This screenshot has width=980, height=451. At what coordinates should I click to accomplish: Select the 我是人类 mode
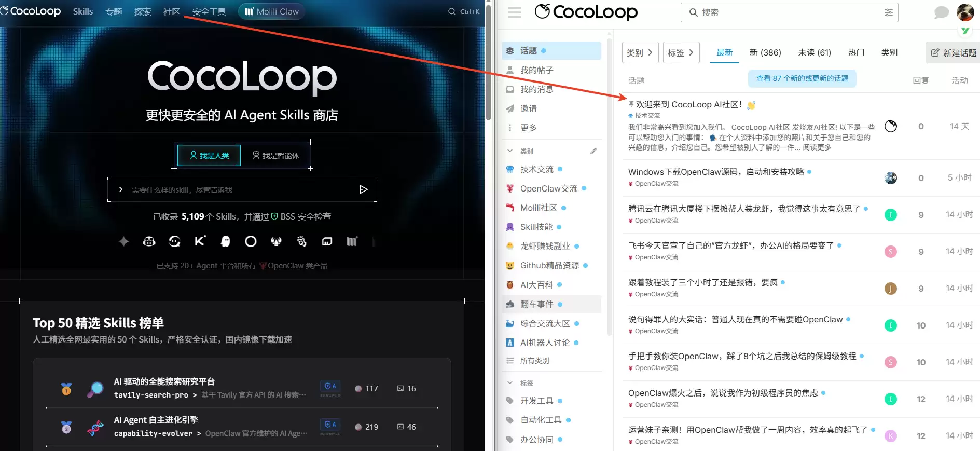click(x=209, y=155)
